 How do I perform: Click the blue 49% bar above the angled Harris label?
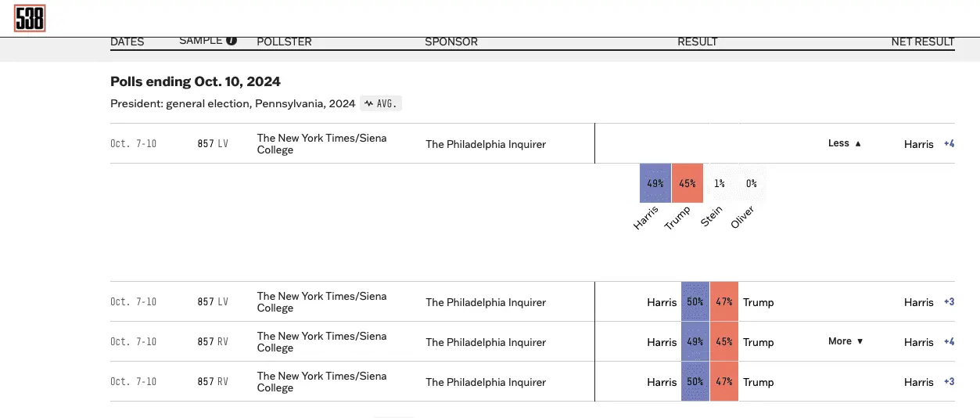pos(655,184)
